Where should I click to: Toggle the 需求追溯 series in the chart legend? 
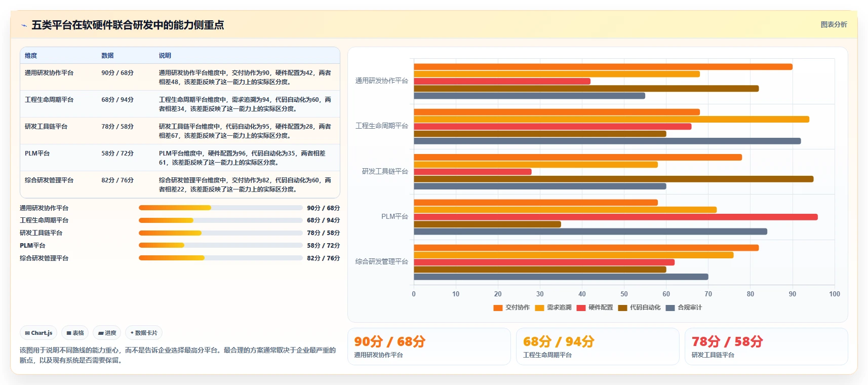553,307
